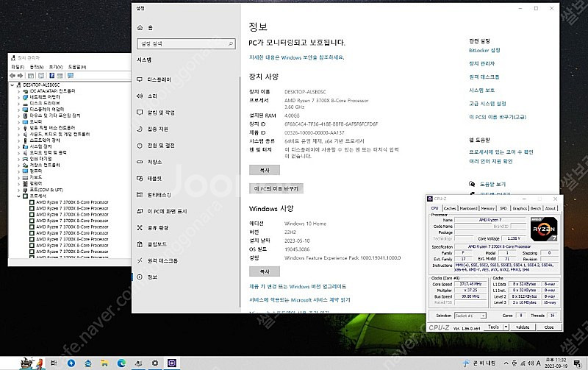
Task: Open 보기(V) menu in Device Manager
Action: pyautogui.click(x=56, y=67)
